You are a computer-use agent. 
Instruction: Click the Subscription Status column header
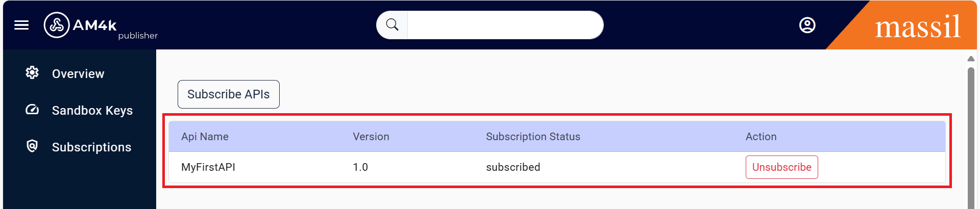pyautogui.click(x=533, y=137)
